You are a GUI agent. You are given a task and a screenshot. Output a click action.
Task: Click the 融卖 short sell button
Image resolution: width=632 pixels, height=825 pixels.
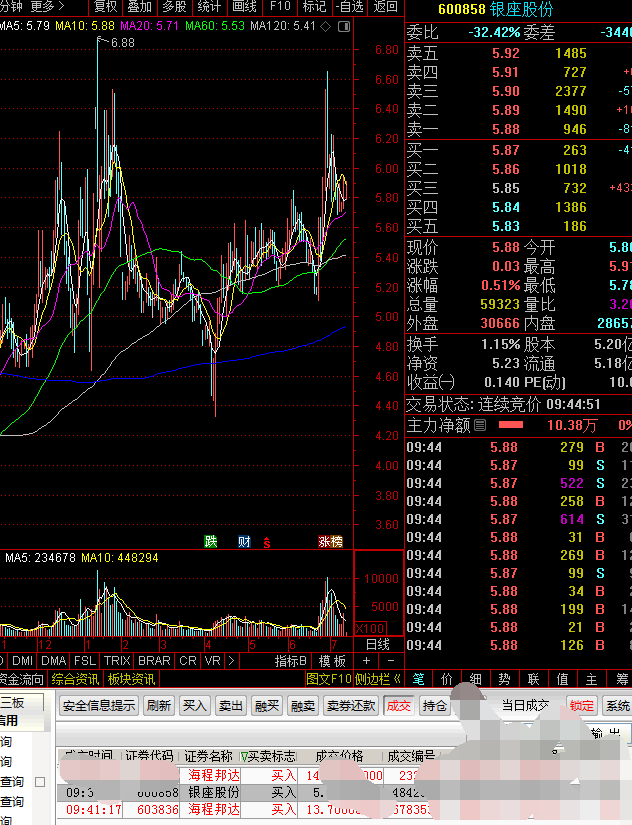coord(303,706)
